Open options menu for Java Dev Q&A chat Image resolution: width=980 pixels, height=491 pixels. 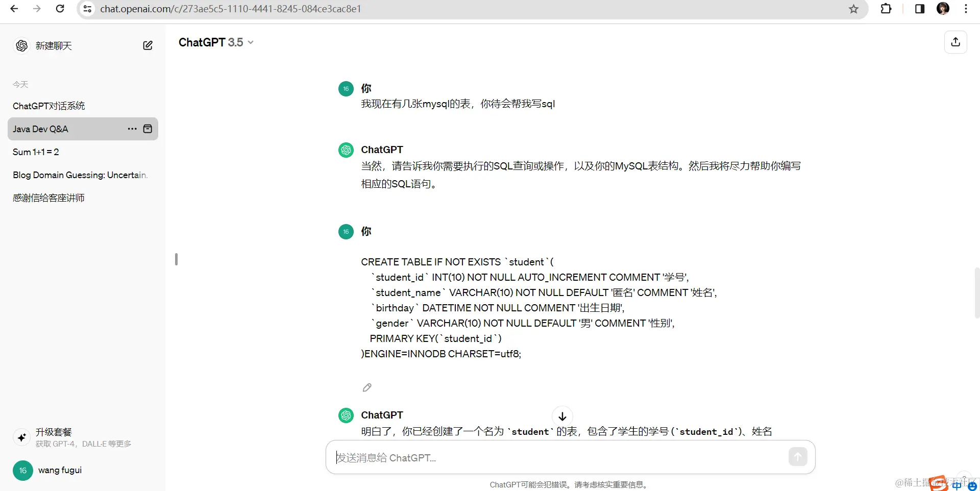132,129
